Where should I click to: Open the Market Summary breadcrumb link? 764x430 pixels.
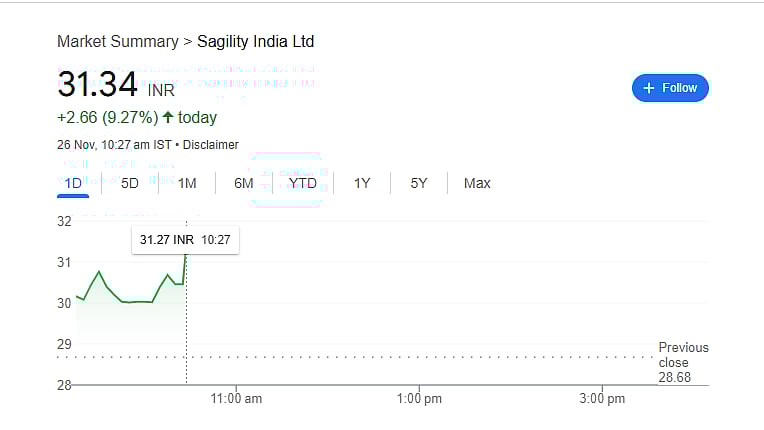click(117, 41)
